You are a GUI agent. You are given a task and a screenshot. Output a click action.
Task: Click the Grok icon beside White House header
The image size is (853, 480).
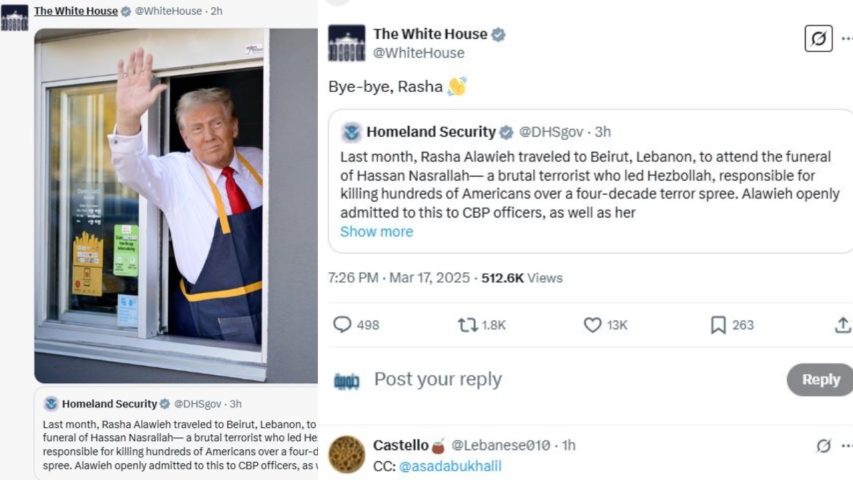818,39
